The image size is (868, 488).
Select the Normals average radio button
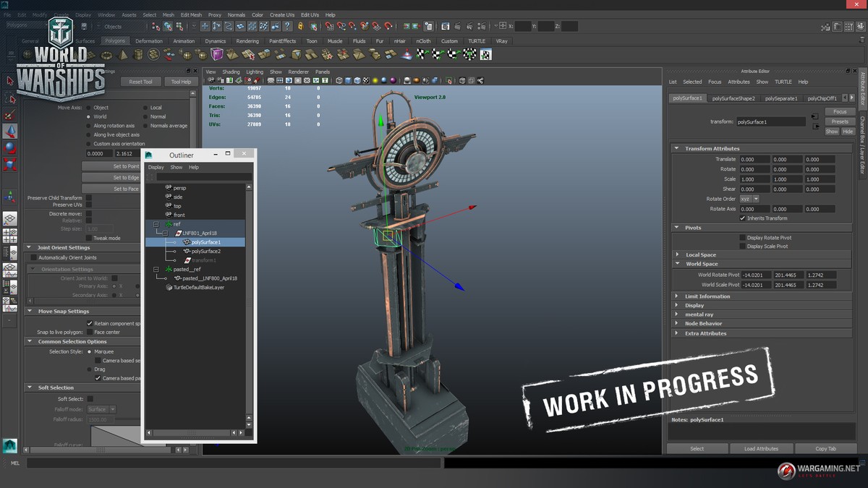(146, 126)
